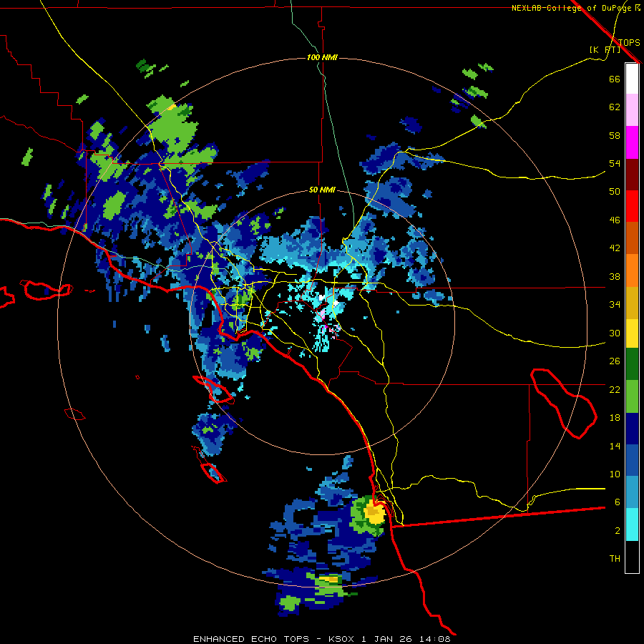The image size is (644, 644).
Task: Click the '50 NMI' range ring label
Action: 322,190
